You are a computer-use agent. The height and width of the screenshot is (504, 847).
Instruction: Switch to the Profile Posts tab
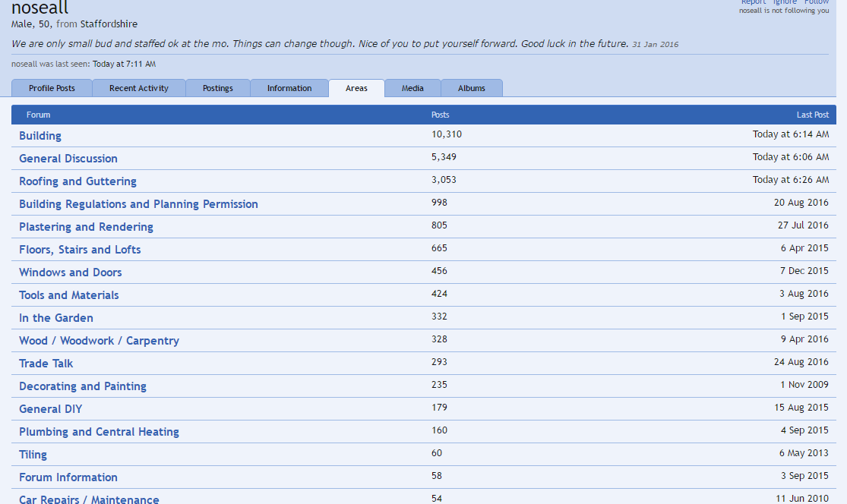tap(52, 88)
